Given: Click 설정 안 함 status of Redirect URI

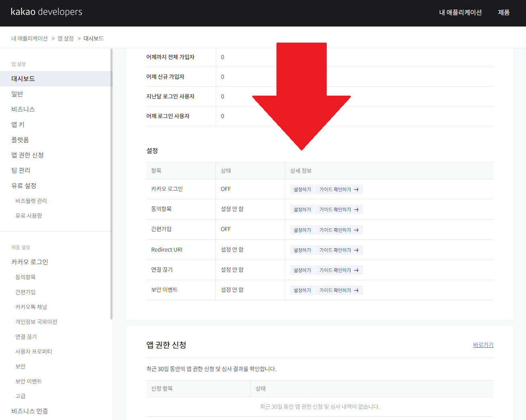Looking at the screenshot, I should (232, 250).
